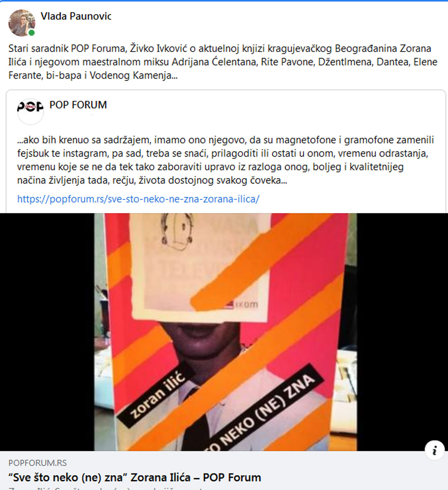The height and width of the screenshot is (490, 448).
Task: Open the POP FORUM page logo
Action: pyautogui.click(x=31, y=111)
